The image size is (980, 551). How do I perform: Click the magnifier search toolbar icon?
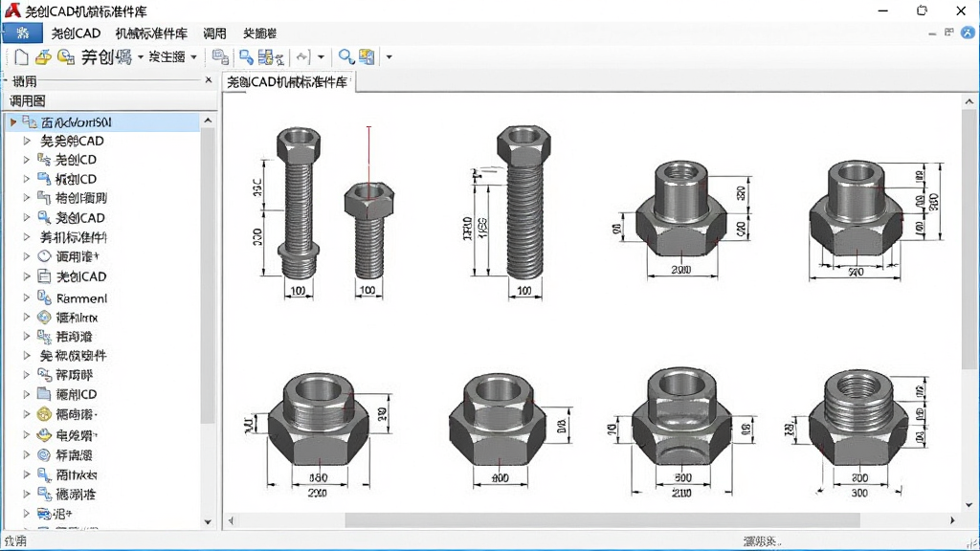(345, 57)
